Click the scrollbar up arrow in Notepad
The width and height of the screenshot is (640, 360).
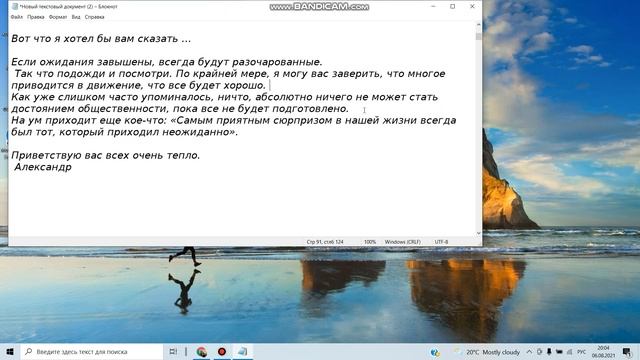pyautogui.click(x=478, y=25)
